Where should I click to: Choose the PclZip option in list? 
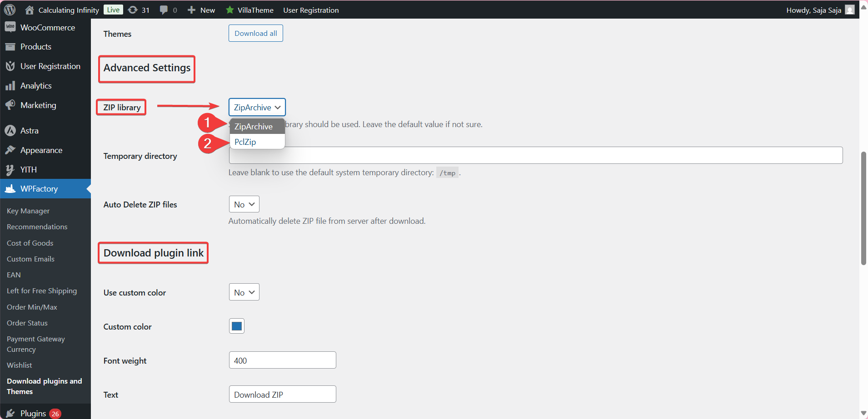(x=257, y=142)
